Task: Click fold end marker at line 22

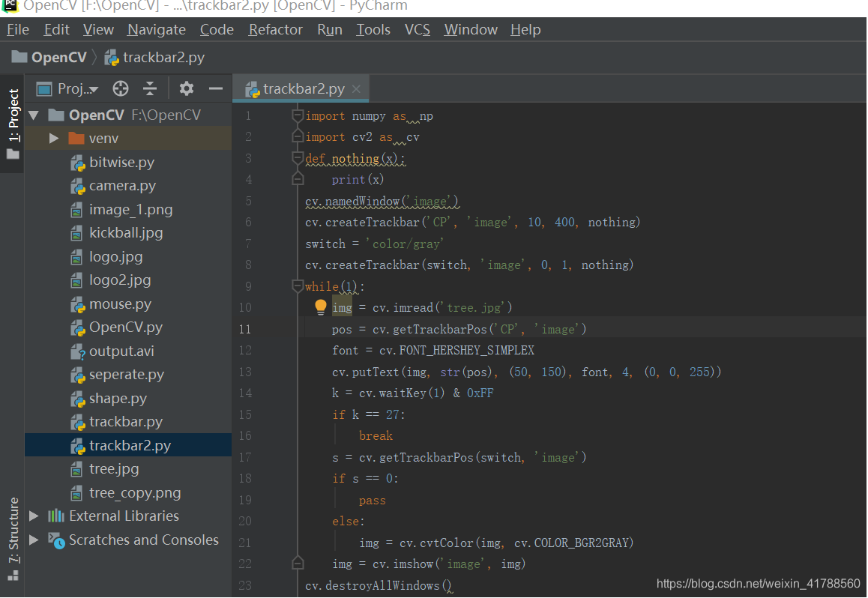Action: (x=298, y=563)
